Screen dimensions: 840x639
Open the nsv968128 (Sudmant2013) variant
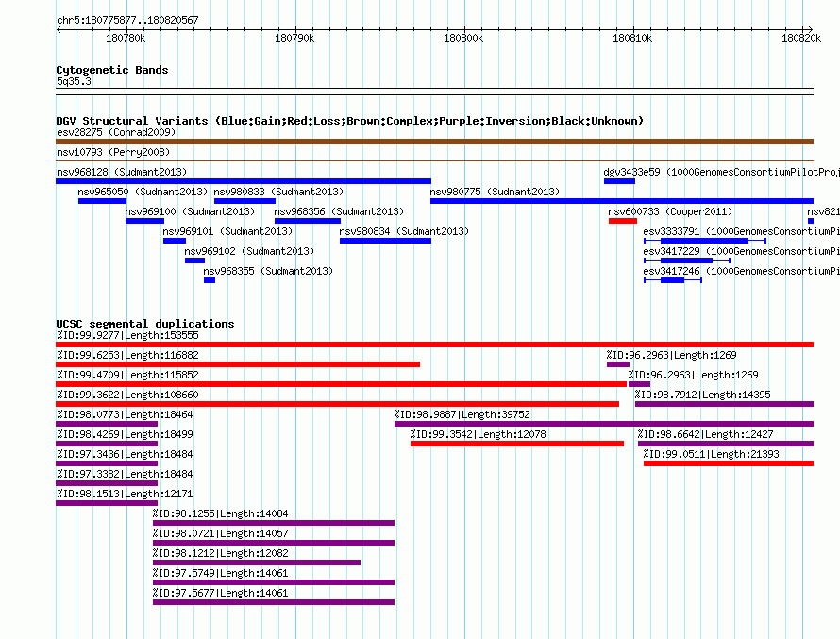(122, 172)
